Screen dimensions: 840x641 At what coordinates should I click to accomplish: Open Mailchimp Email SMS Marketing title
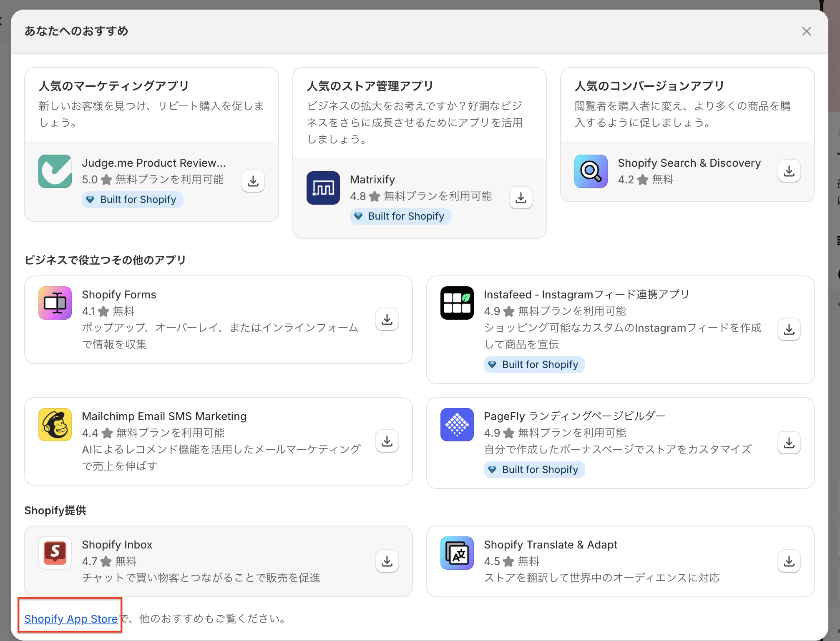(x=164, y=416)
